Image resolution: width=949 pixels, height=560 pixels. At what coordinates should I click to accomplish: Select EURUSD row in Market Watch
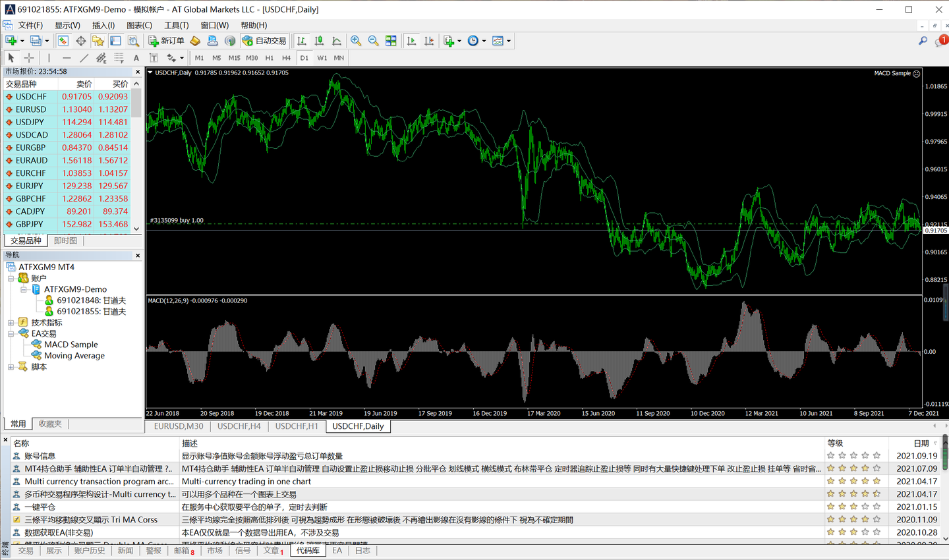[67, 109]
